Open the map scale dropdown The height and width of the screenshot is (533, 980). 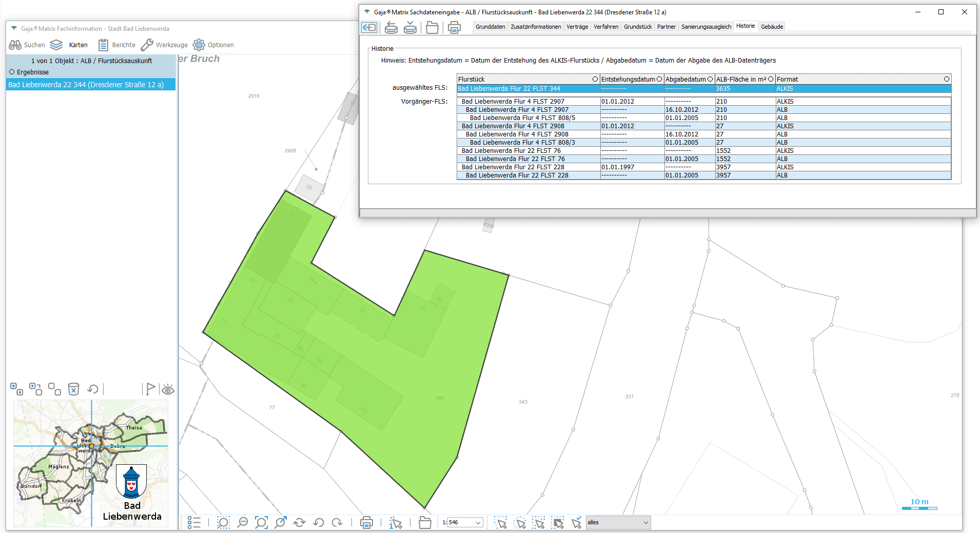coord(478,523)
